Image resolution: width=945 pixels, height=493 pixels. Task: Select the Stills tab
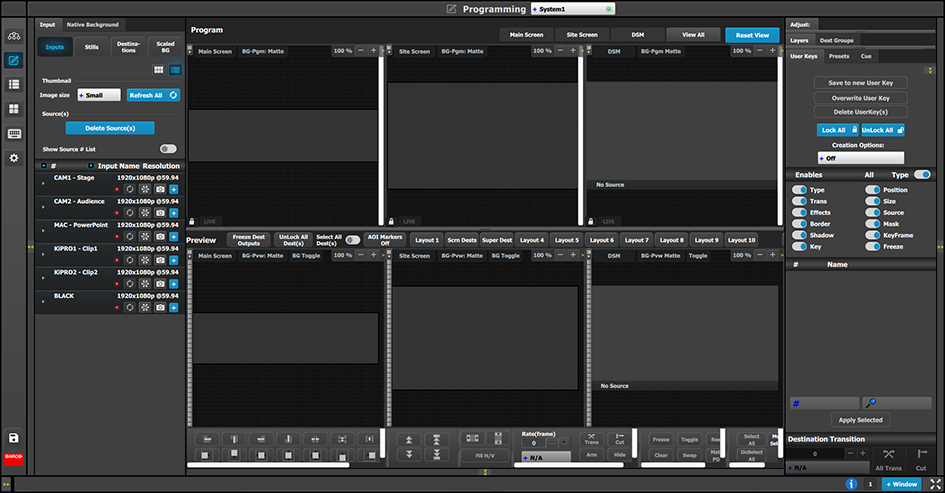click(92, 47)
